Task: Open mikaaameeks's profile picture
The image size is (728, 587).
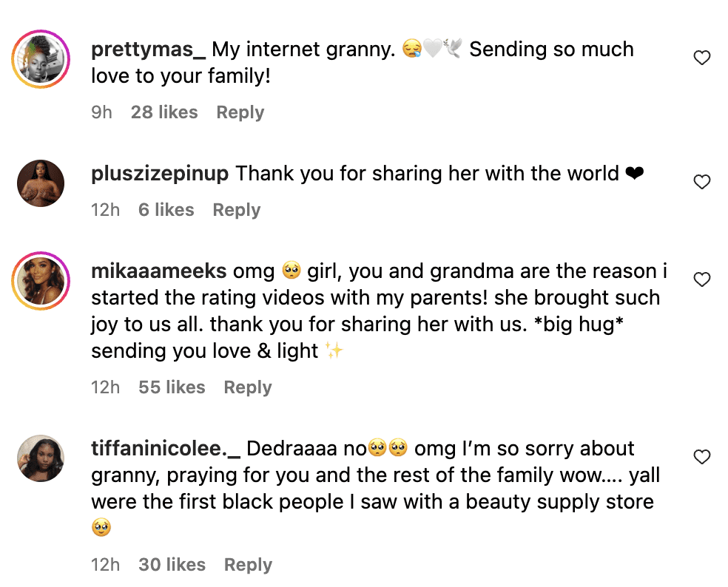Action: coord(41,280)
